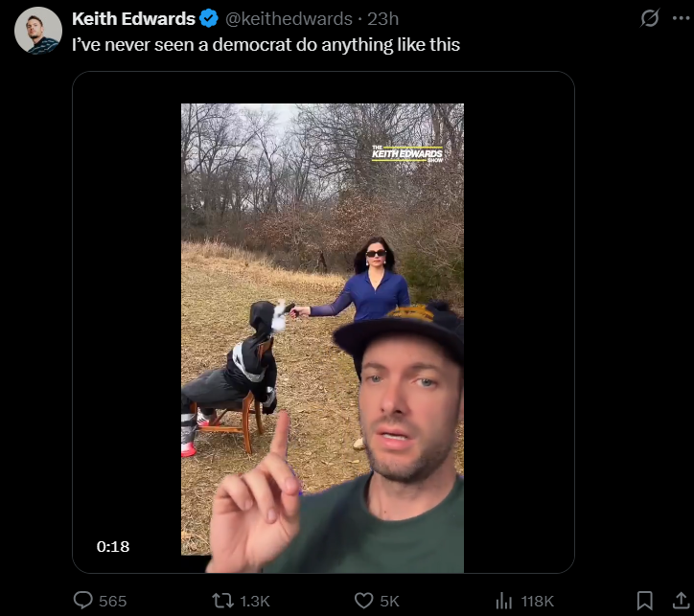Open the reply speech-bubble icon
694x616 pixels.
click(x=82, y=601)
